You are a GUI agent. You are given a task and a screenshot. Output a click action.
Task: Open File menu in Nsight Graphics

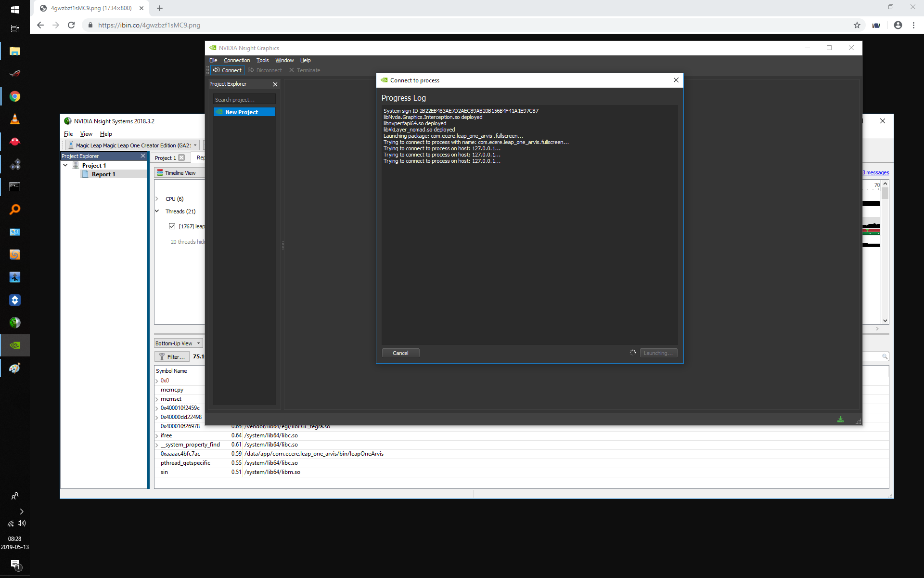point(213,60)
